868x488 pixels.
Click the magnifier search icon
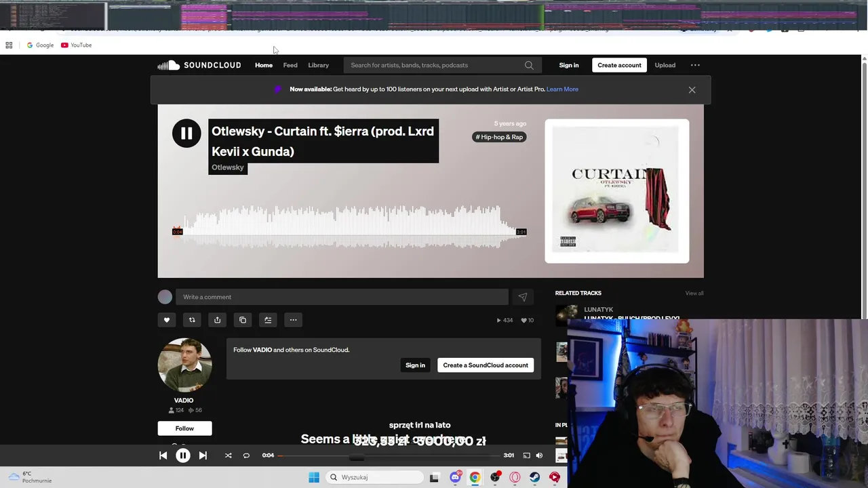point(529,65)
